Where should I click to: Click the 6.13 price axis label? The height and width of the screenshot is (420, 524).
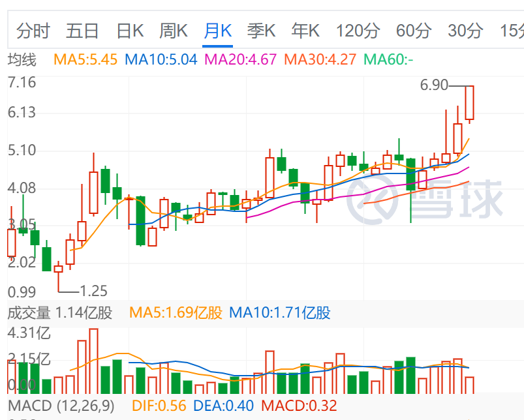coord(22,113)
